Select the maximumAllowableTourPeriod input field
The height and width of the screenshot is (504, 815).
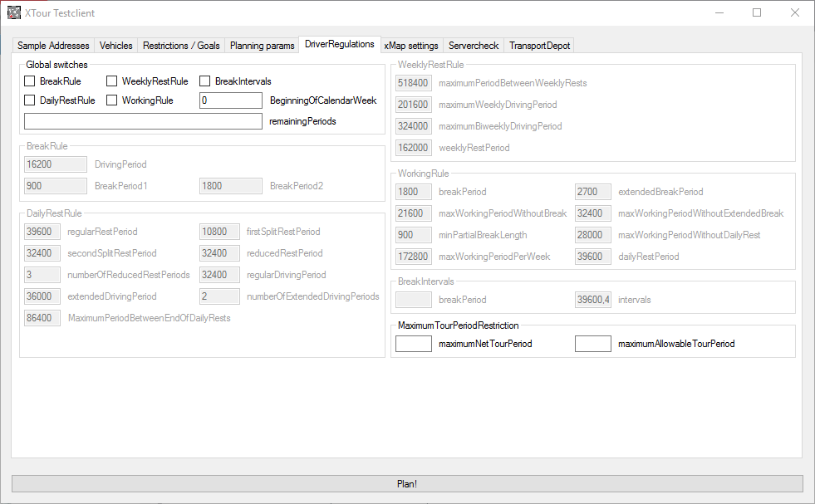593,344
